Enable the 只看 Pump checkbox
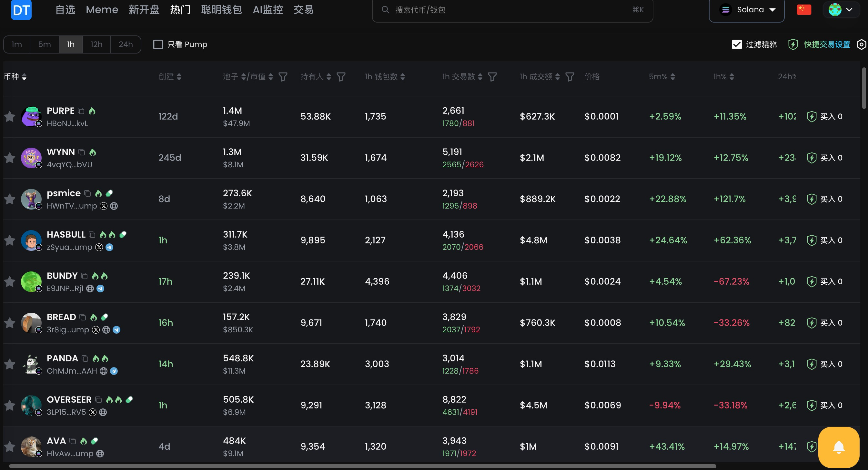 click(x=158, y=44)
